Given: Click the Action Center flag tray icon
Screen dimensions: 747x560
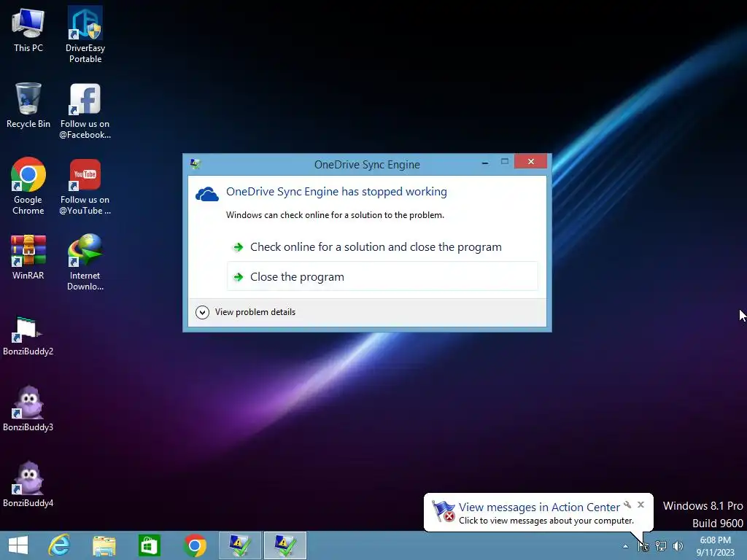Looking at the screenshot, I should point(643,546).
